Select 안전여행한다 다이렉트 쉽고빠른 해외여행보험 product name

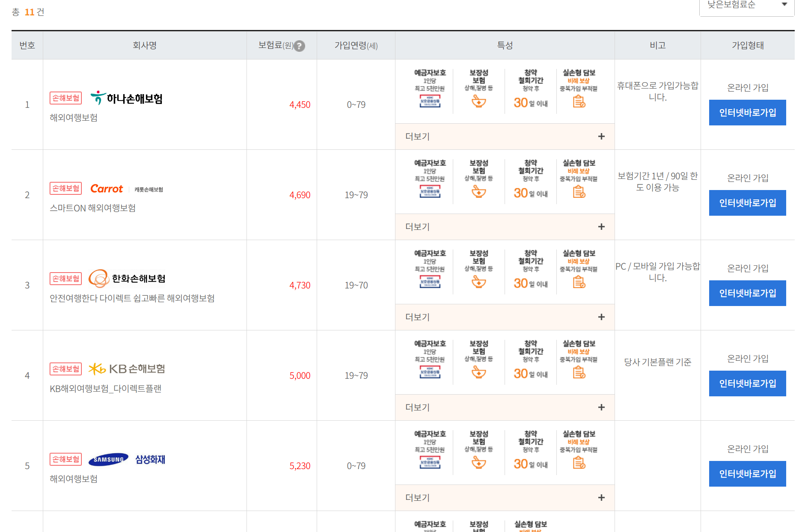click(132, 298)
